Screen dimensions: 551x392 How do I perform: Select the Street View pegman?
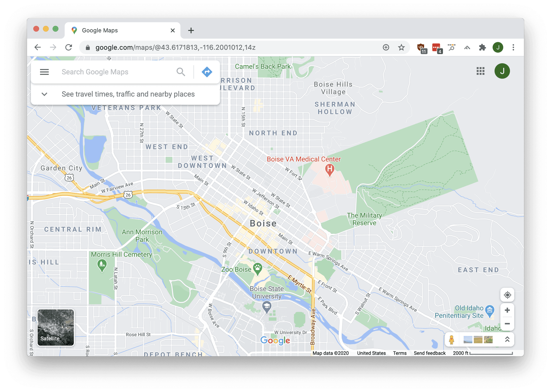coord(452,340)
